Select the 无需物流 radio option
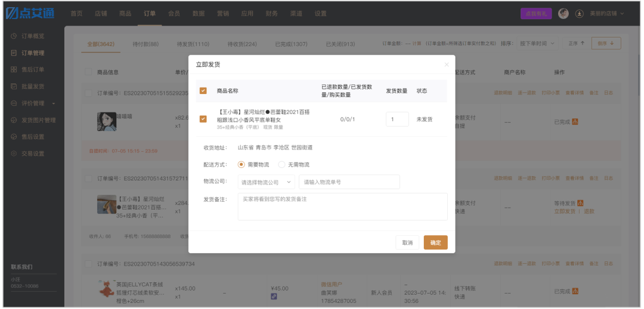 point(281,165)
